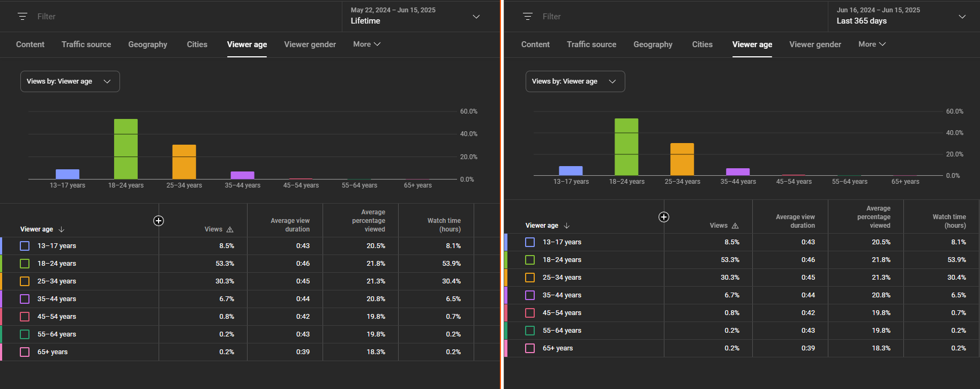Image resolution: width=980 pixels, height=389 pixels.
Task: Click the plus add-metric icon in the Lifetime table
Action: (x=159, y=221)
